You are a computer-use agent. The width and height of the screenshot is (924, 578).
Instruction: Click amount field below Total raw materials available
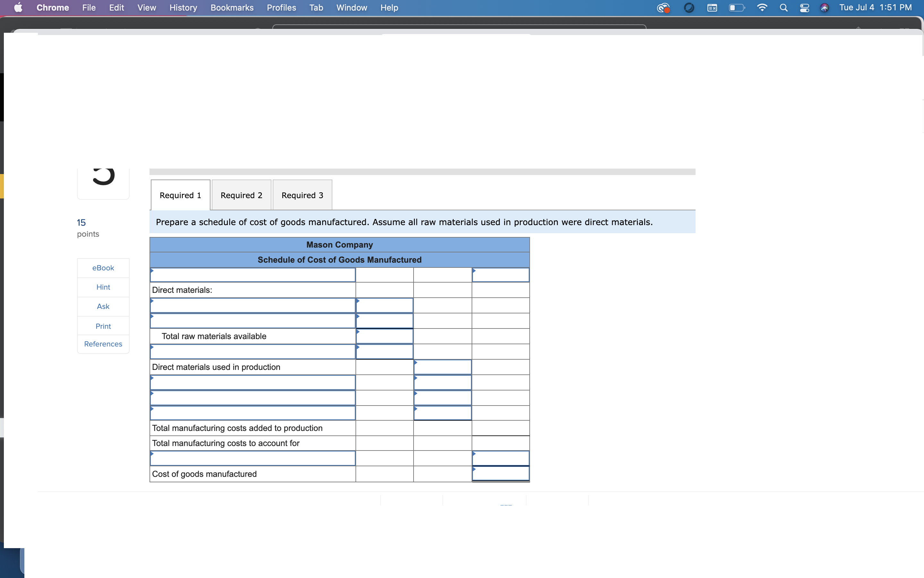point(384,352)
